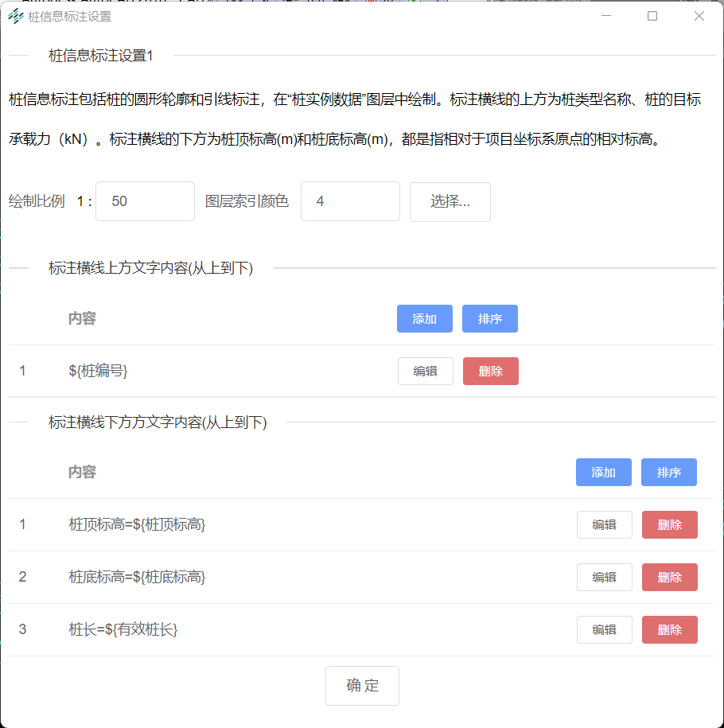Click 排序 to sort lower annotation texts

coord(668,472)
